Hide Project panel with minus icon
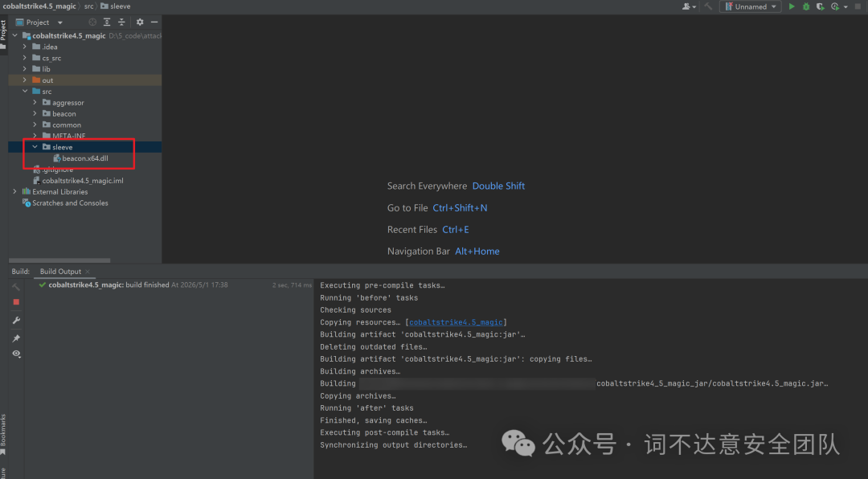The width and height of the screenshot is (868, 479). point(154,23)
